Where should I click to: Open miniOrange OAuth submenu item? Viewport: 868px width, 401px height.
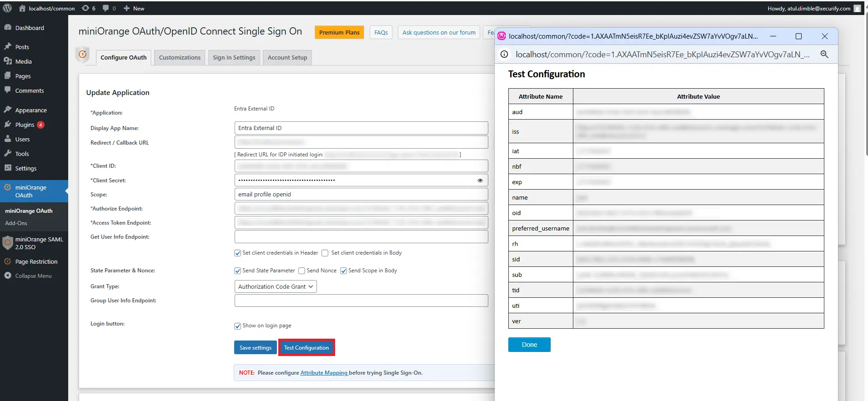click(x=29, y=211)
